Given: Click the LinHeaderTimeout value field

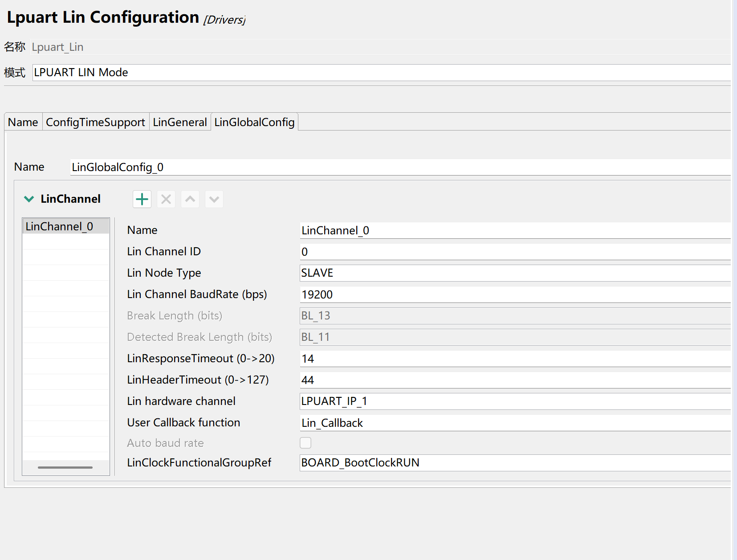Looking at the screenshot, I should tap(515, 380).
